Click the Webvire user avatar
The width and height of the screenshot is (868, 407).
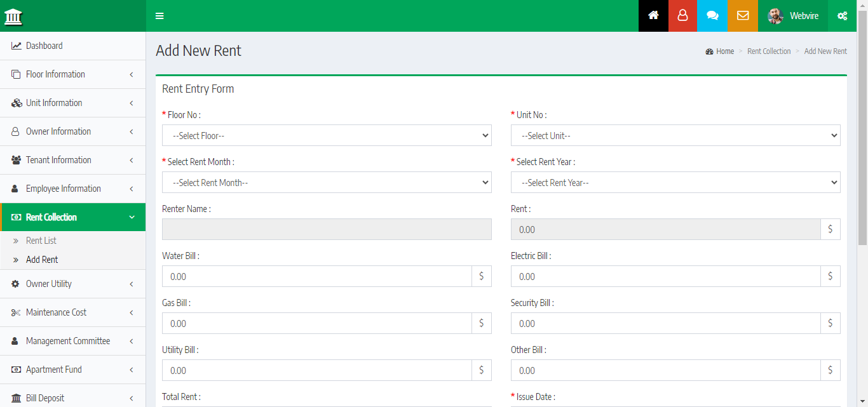tap(775, 16)
